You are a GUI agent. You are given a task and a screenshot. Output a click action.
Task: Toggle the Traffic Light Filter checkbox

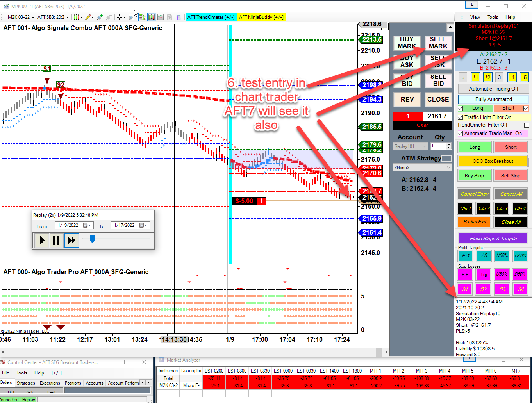coord(461,117)
